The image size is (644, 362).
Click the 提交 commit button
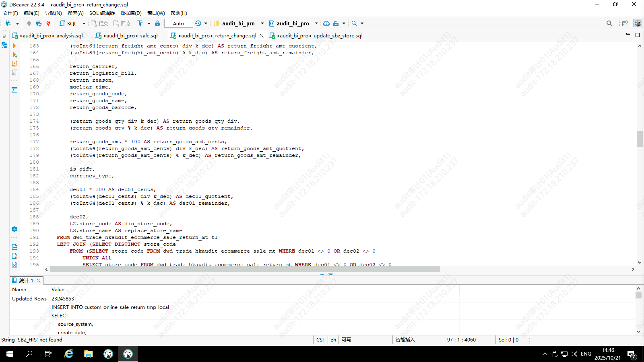point(100,23)
